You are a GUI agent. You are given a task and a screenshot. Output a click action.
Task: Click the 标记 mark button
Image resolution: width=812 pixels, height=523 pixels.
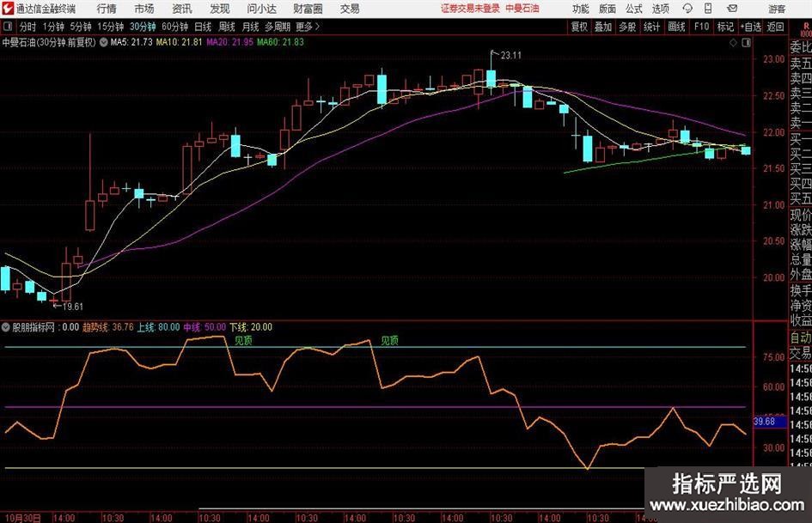[x=725, y=27]
